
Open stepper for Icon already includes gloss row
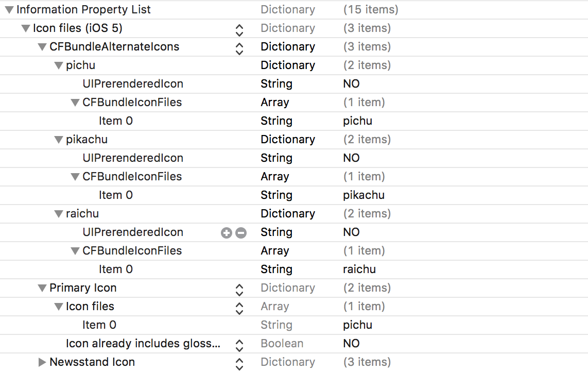point(239,345)
